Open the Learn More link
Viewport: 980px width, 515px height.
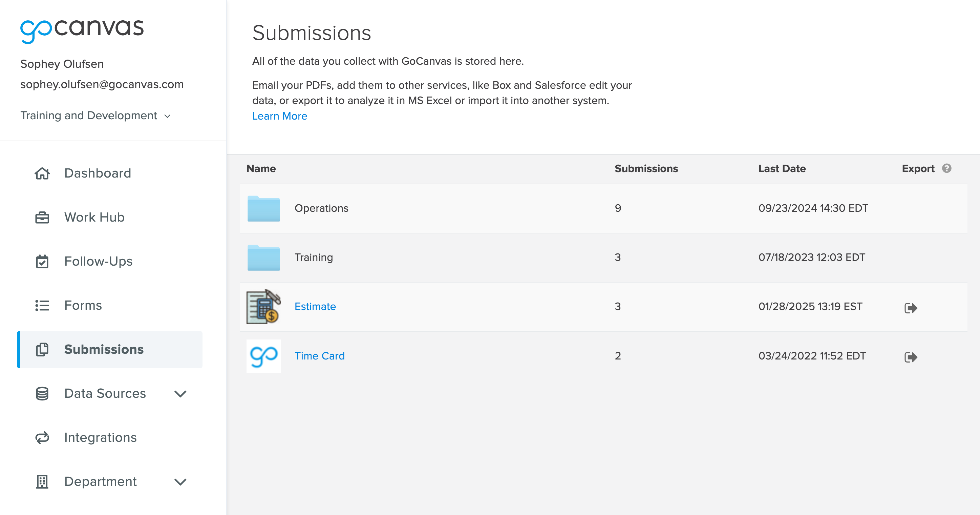coord(280,116)
